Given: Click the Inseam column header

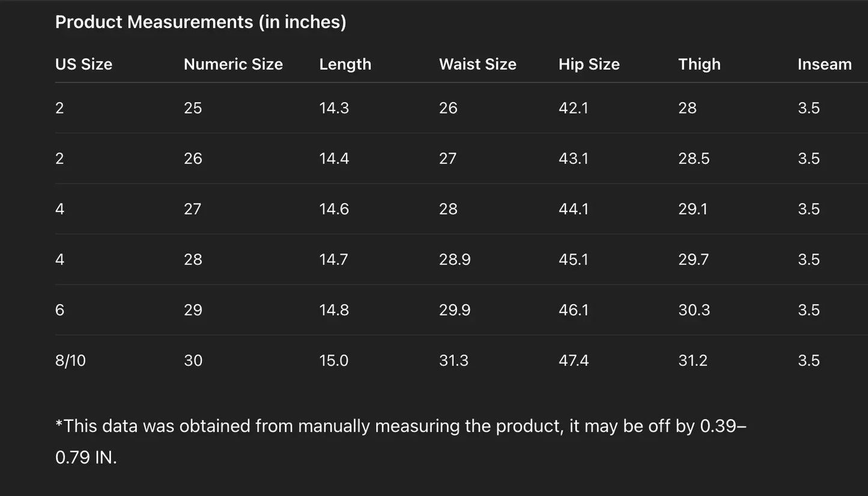Looking at the screenshot, I should [x=824, y=64].
